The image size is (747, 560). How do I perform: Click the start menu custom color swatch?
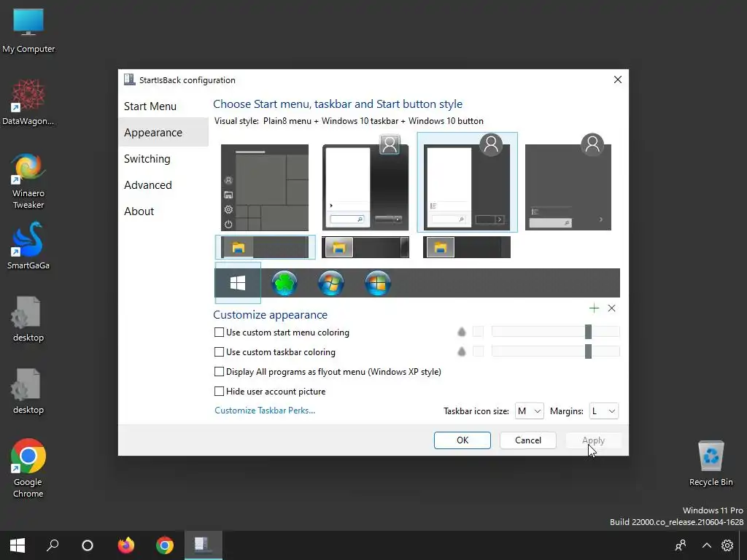click(x=478, y=332)
